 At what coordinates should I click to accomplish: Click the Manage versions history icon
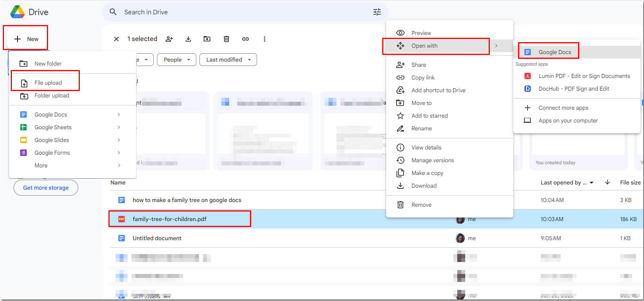pyautogui.click(x=400, y=160)
